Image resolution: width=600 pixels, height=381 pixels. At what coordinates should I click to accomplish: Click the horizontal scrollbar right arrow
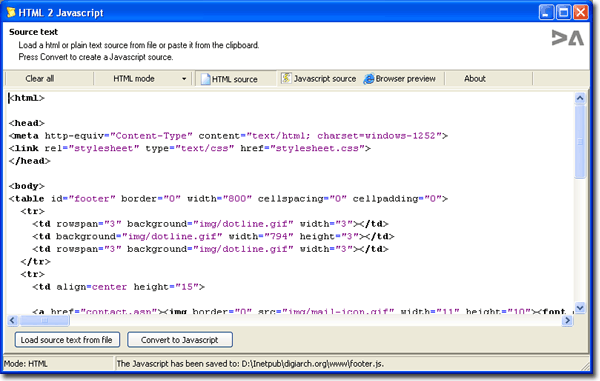click(x=567, y=320)
